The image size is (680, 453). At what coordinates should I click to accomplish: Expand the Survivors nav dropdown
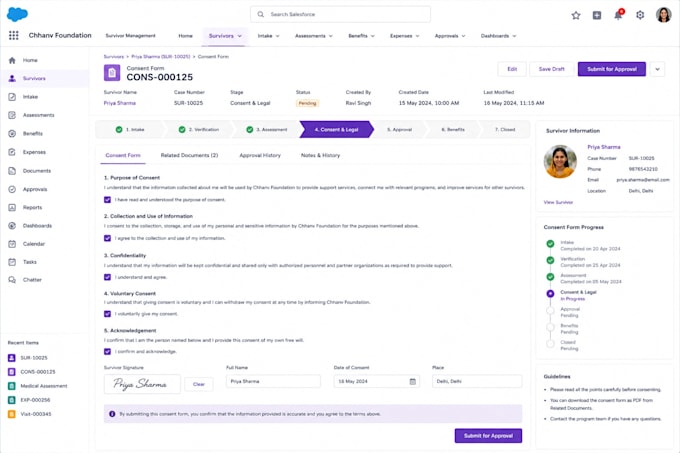pos(239,36)
